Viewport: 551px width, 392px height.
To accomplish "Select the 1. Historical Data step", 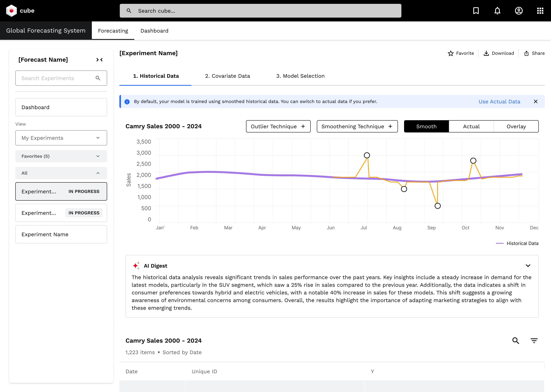I will coord(156,76).
